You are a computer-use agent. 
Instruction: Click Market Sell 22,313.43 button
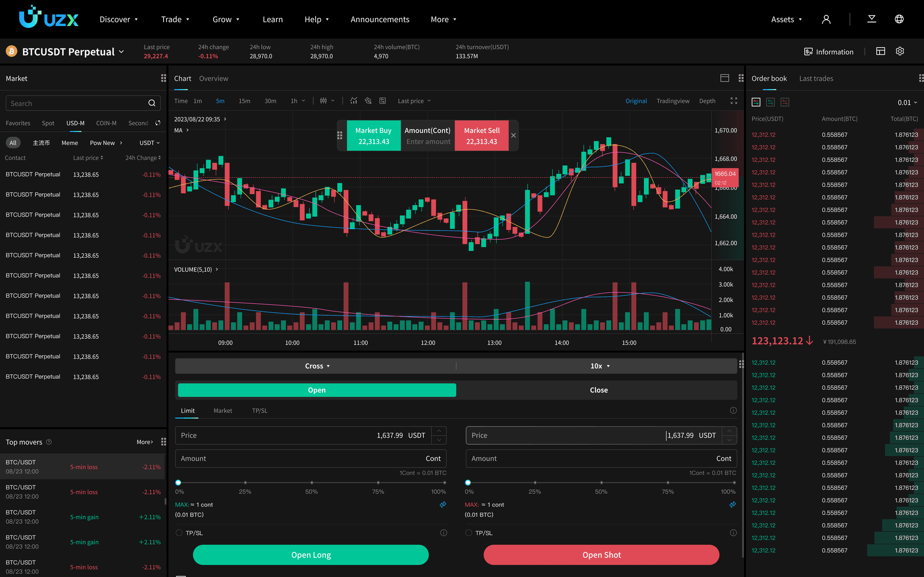click(482, 135)
